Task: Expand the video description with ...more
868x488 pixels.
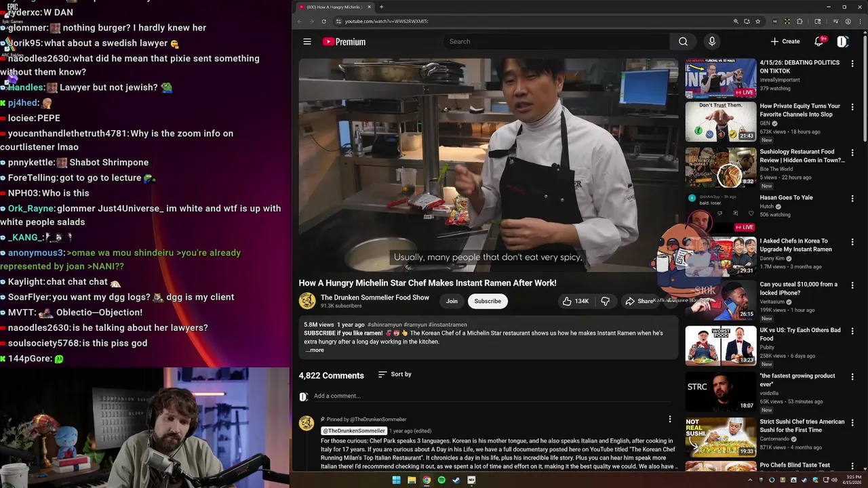Action: 314,350
